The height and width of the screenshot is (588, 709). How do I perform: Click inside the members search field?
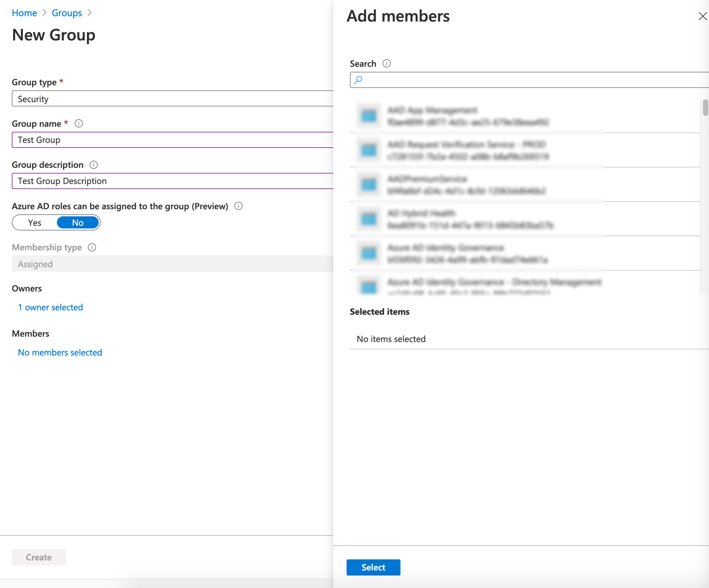coord(507,80)
